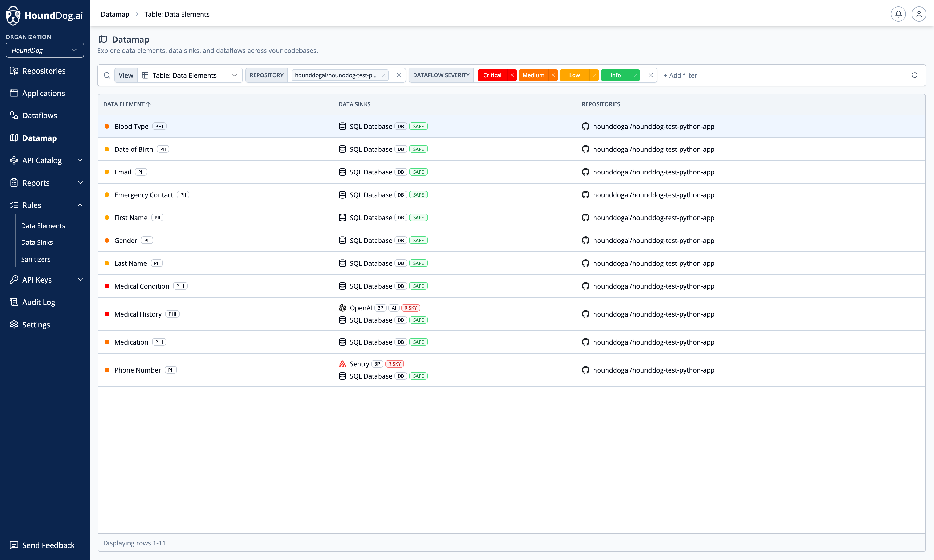Viewport: 934px width, 560px height.
Task: Click the search magnifier icon
Action: point(107,75)
